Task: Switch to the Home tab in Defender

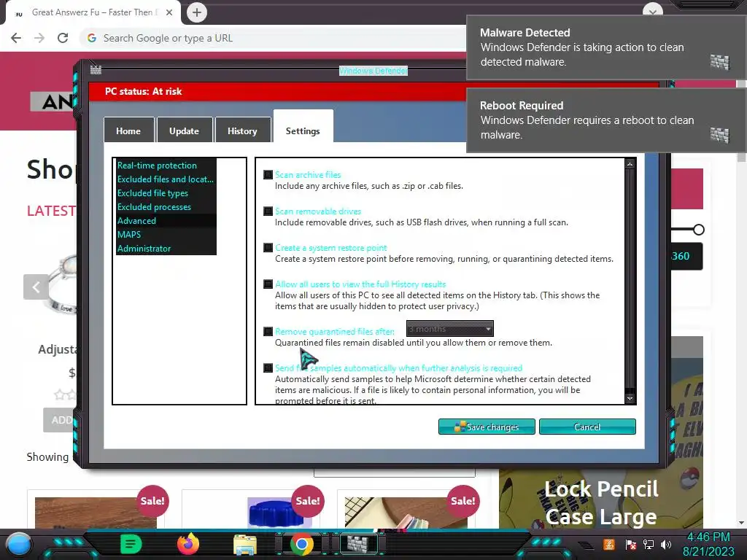Action: click(128, 131)
